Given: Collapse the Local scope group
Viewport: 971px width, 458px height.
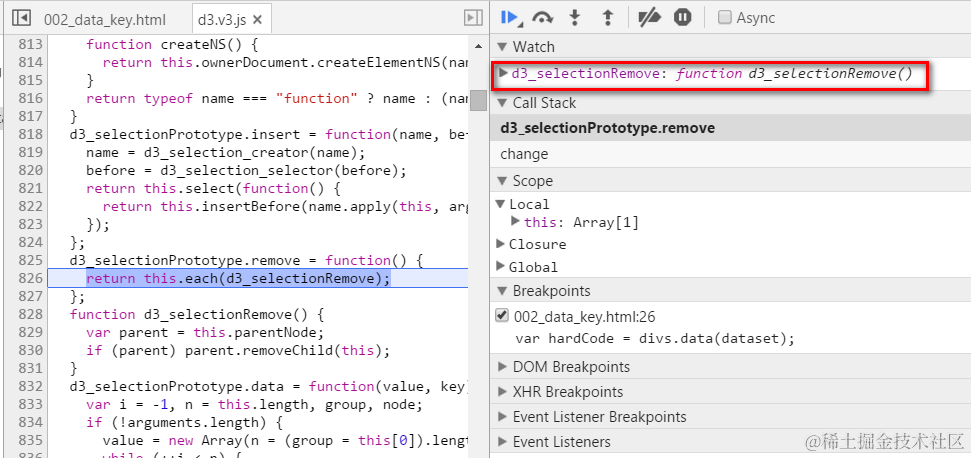Looking at the screenshot, I should [x=501, y=204].
